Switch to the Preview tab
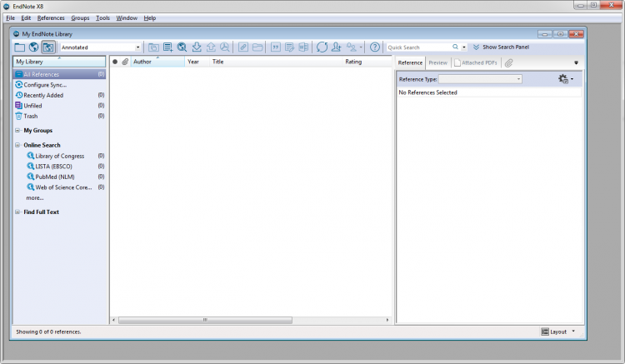625x364 pixels. click(x=437, y=62)
